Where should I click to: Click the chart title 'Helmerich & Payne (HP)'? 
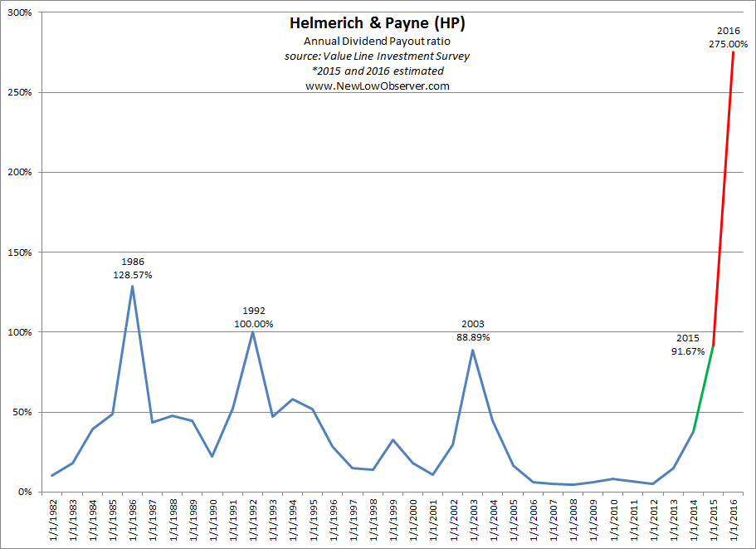[x=377, y=23]
